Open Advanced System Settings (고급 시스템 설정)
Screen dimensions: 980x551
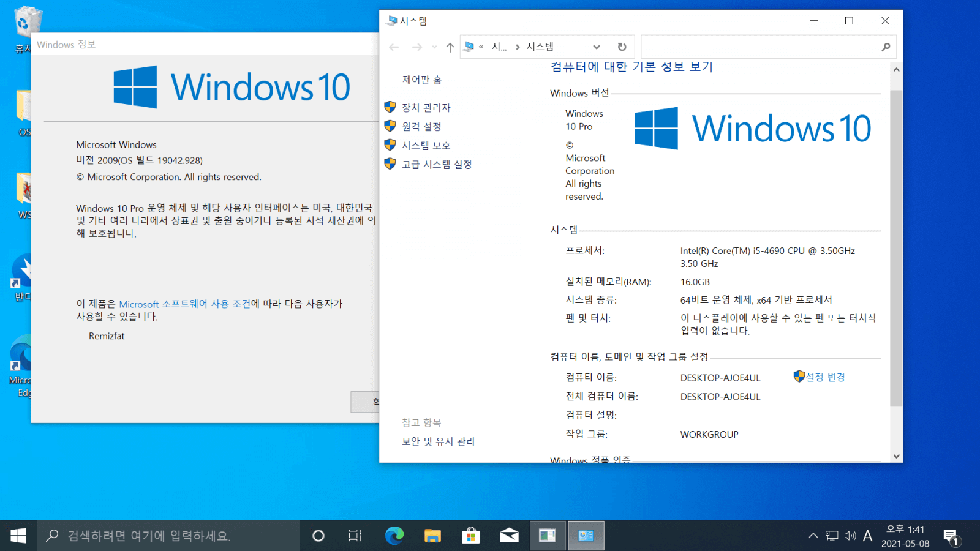click(437, 165)
